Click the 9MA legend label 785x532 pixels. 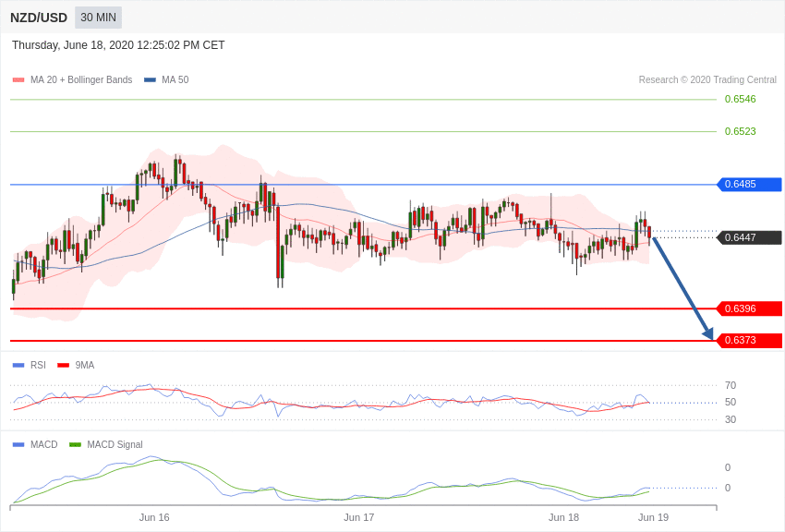pyautogui.click(x=85, y=366)
